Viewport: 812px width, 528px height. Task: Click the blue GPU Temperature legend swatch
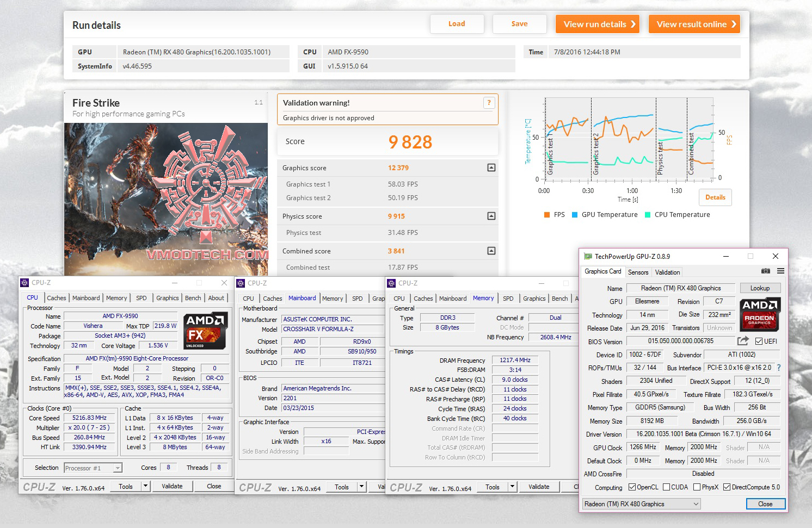pos(575,215)
